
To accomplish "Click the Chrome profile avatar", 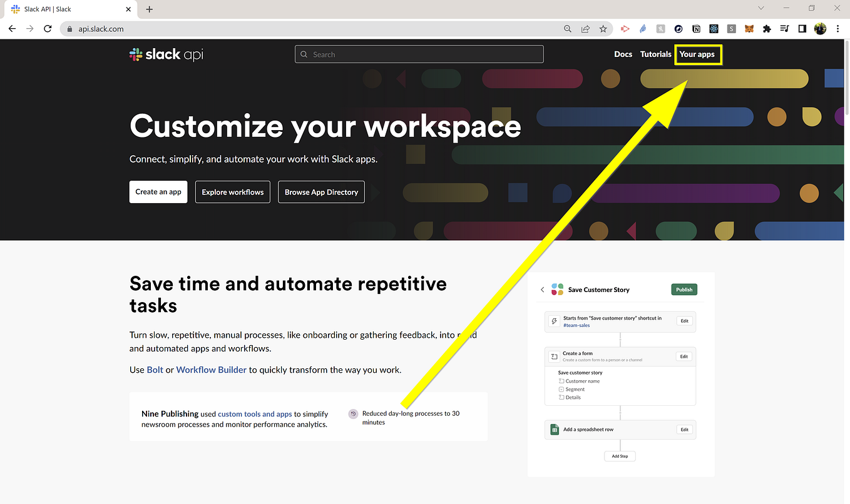I will (820, 29).
